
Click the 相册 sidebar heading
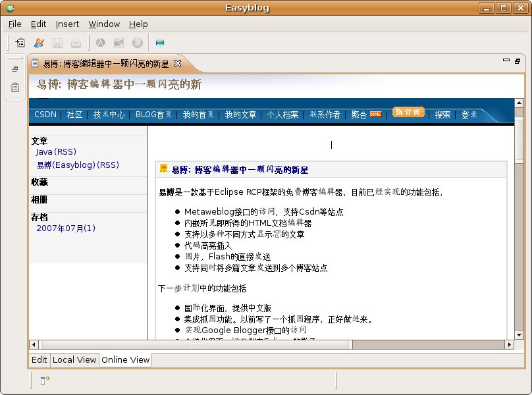[40, 199]
